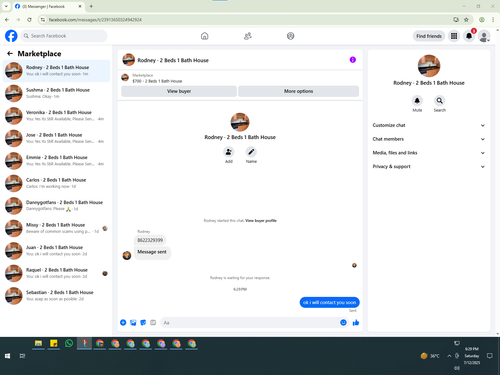Open the Windows Start menu

click(x=7, y=356)
